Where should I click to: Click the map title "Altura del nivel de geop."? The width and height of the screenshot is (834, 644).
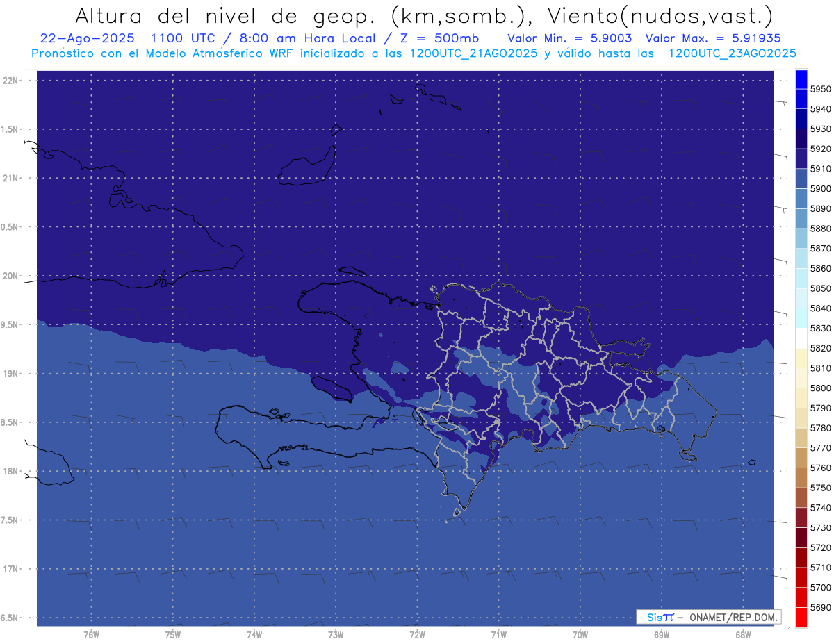[x=224, y=15]
